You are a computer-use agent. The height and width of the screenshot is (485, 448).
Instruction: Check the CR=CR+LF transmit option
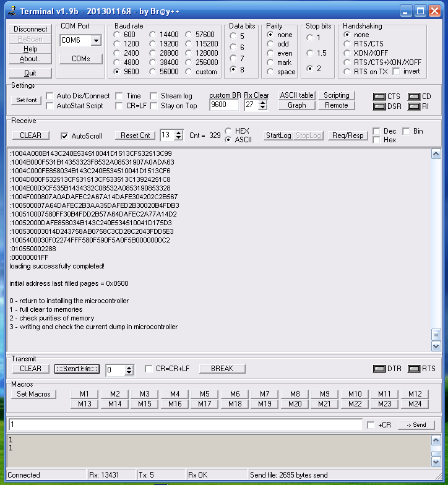click(149, 369)
